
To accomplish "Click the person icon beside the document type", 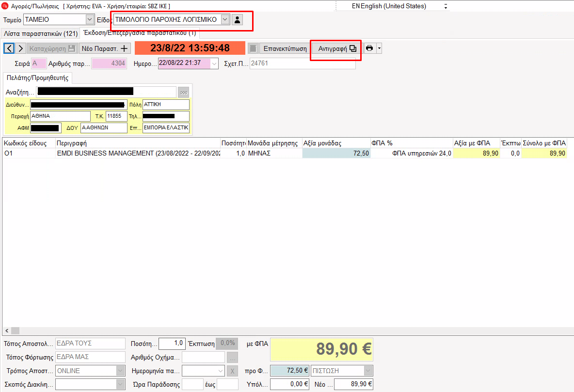I will point(237,19).
